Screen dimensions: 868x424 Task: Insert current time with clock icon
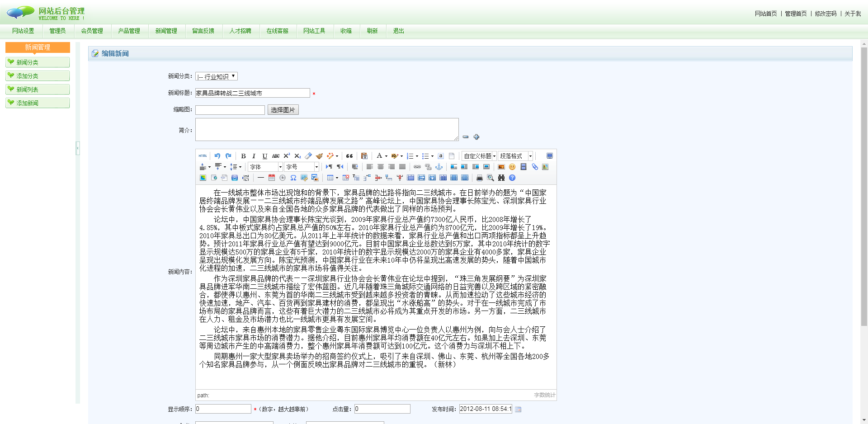point(283,178)
